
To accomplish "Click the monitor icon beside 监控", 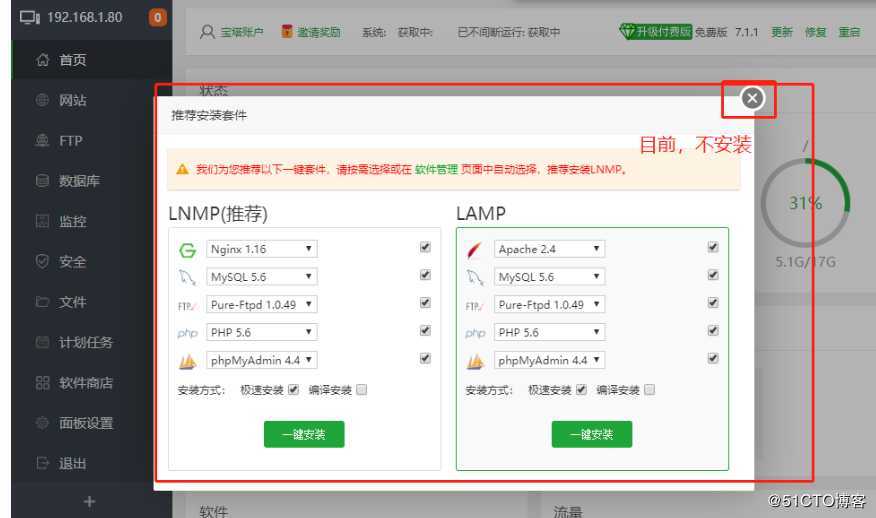I will point(42,221).
